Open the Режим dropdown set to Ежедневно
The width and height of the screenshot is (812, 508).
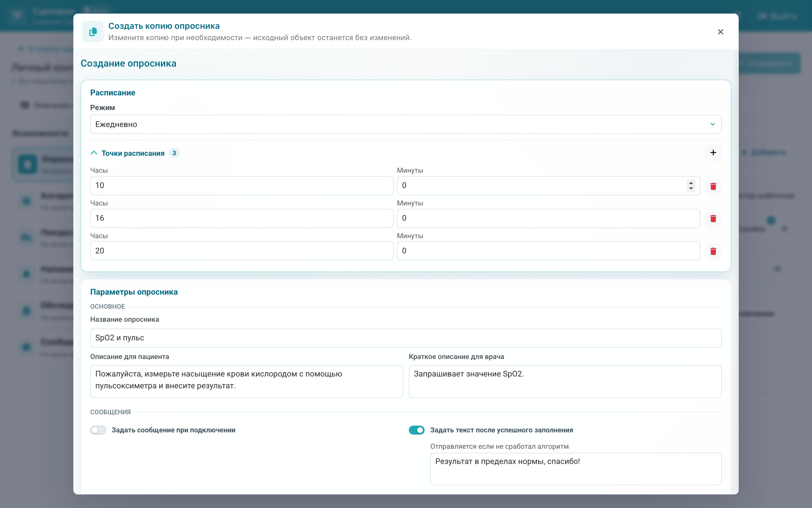406,124
